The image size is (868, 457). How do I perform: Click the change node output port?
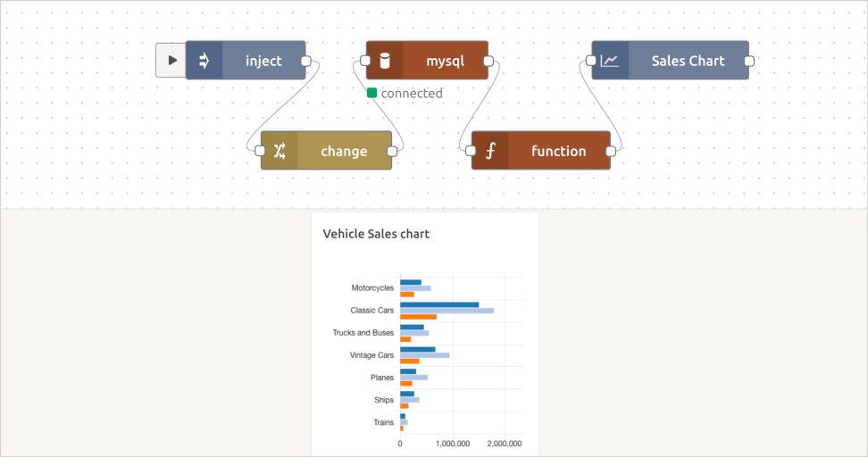click(x=392, y=151)
